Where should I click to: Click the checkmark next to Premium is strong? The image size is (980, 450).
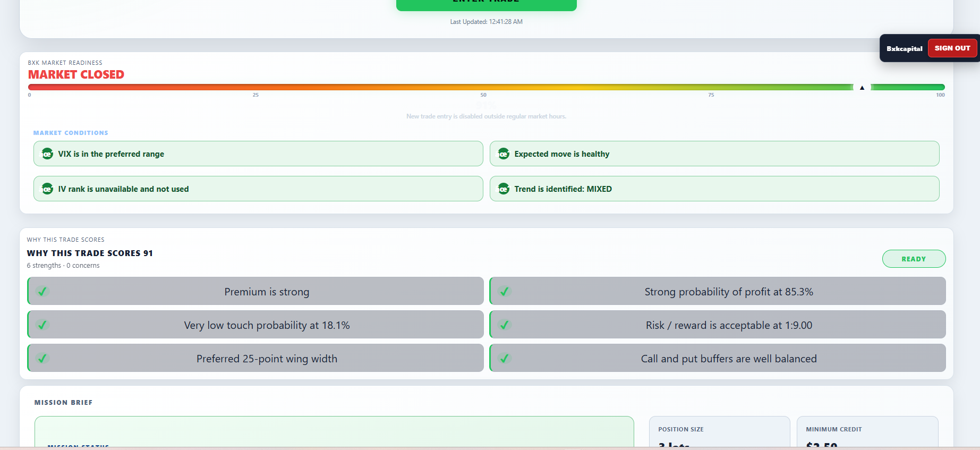click(42, 291)
